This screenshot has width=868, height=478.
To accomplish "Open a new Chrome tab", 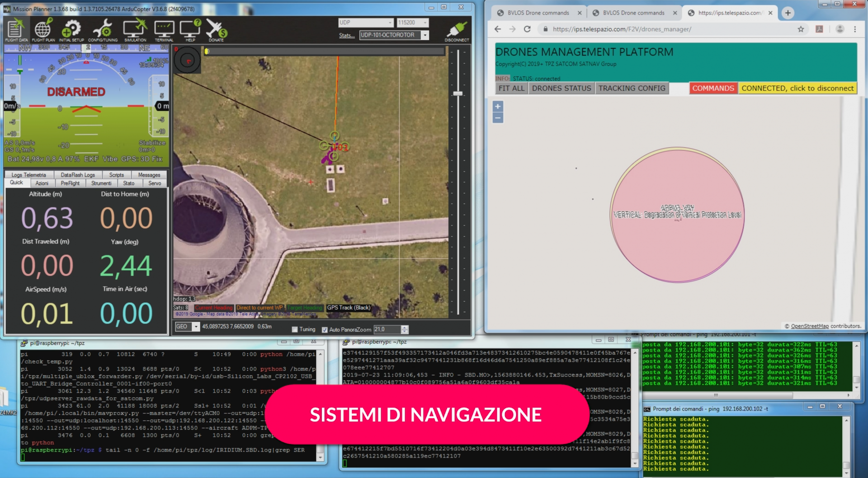I will click(x=788, y=13).
